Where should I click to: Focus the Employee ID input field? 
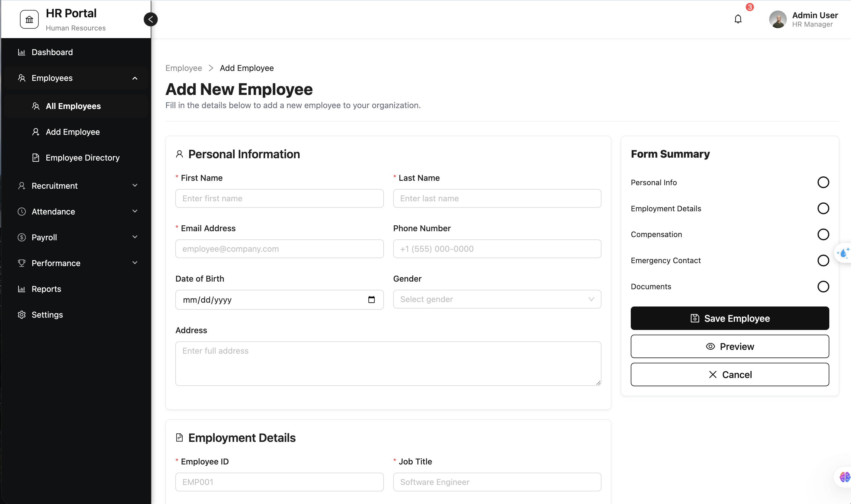click(x=279, y=482)
